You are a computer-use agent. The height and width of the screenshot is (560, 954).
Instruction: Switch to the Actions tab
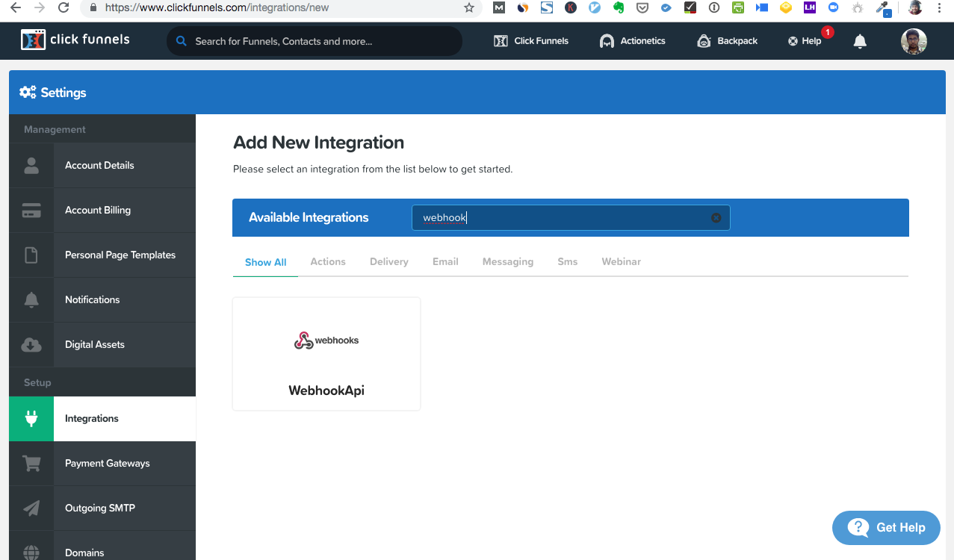(x=328, y=261)
